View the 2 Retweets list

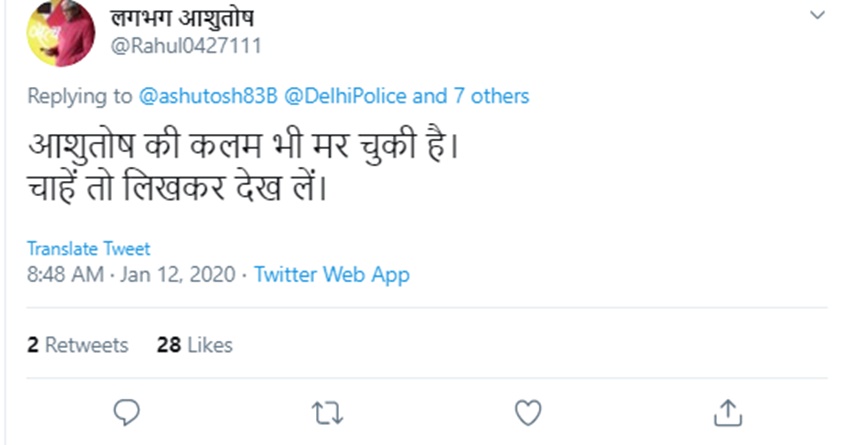coord(78,345)
